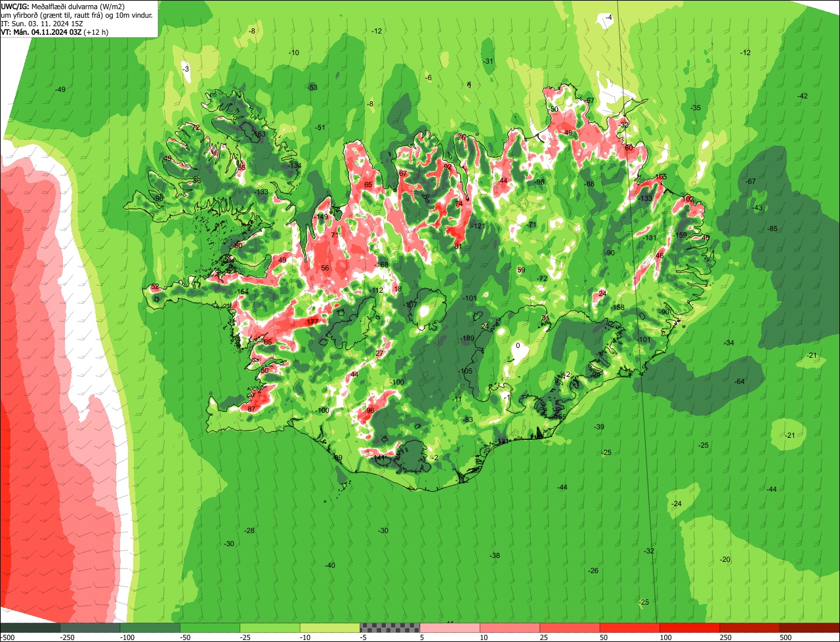
Task: Click the '-64' value southeast of Iceland
Action: (740, 381)
